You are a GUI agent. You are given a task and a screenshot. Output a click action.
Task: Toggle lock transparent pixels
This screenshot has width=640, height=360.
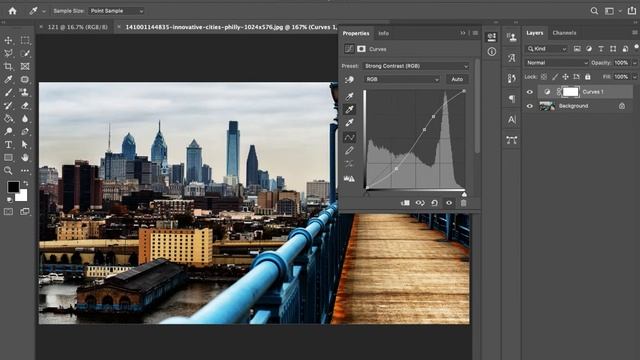click(x=544, y=77)
